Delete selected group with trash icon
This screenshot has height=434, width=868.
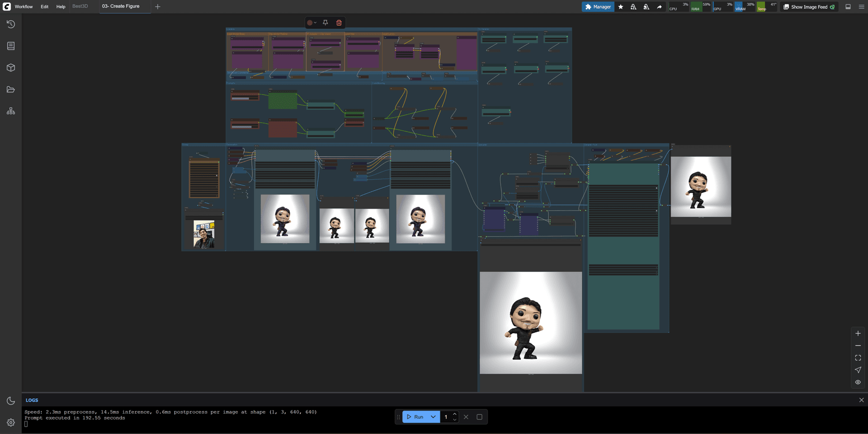click(x=339, y=23)
